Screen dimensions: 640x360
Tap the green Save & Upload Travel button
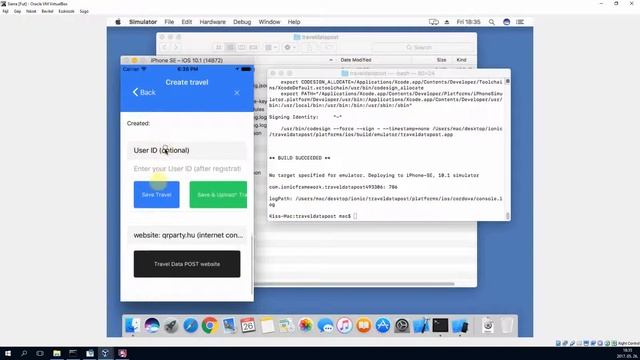coord(218,195)
